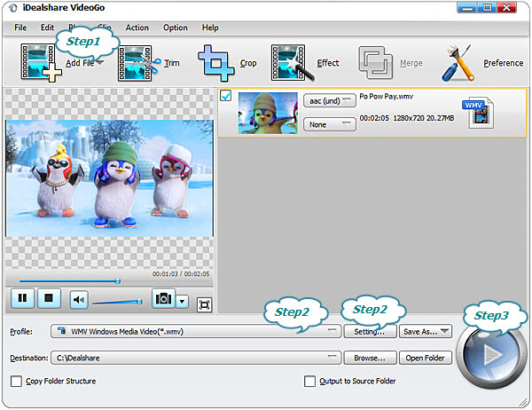Open the Effect wand icon
This screenshot has height=410, width=532.
pos(292,63)
